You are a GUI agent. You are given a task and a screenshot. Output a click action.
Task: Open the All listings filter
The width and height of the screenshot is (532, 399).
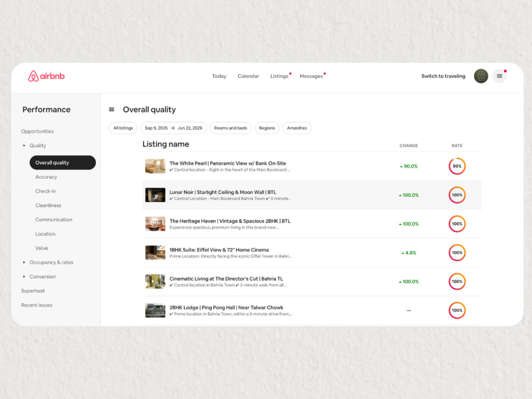123,128
